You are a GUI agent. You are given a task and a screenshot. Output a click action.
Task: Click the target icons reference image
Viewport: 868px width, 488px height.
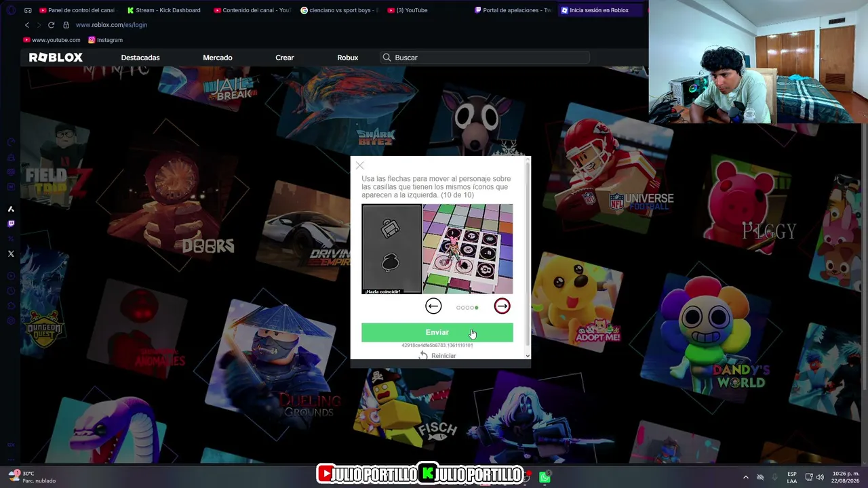[x=391, y=249]
